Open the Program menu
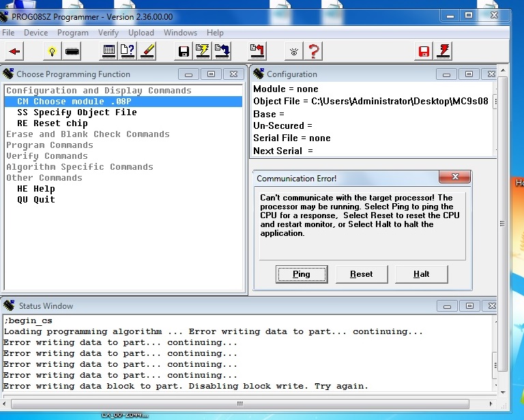The height and width of the screenshot is (420, 524). (72, 33)
